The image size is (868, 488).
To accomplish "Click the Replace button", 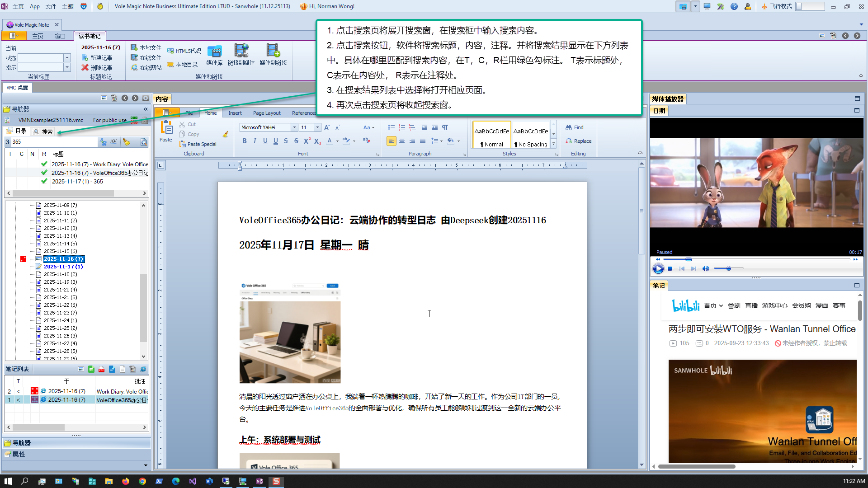I will (578, 141).
